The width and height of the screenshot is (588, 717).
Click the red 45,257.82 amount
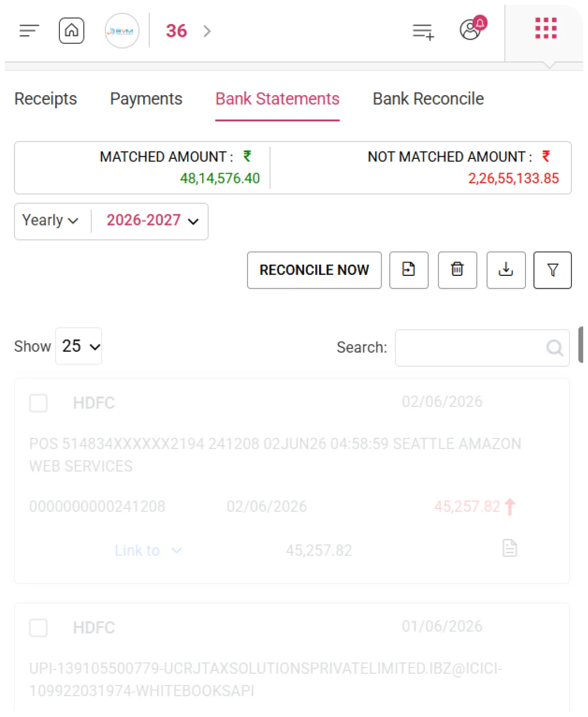(x=467, y=506)
